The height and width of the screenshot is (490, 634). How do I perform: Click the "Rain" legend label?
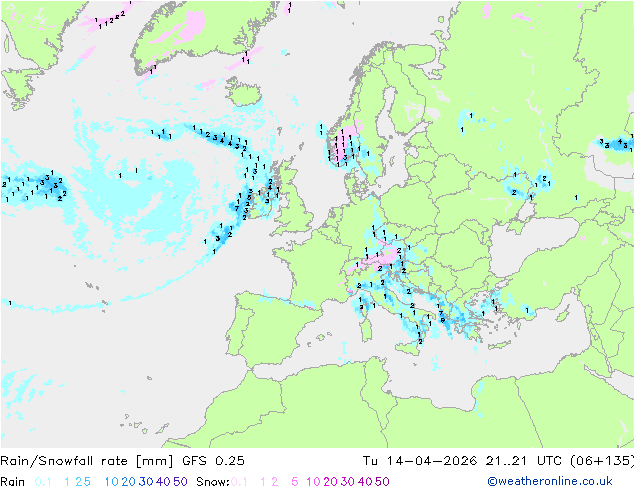coord(13,482)
